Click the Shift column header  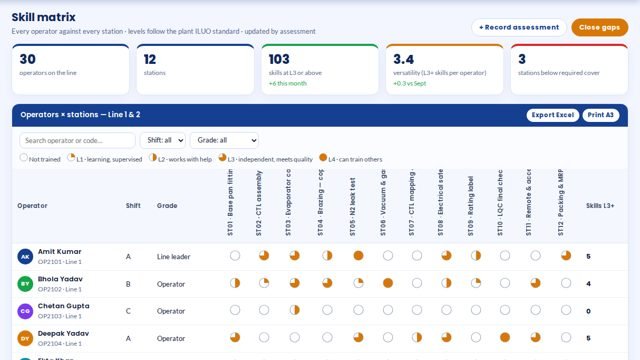point(133,206)
